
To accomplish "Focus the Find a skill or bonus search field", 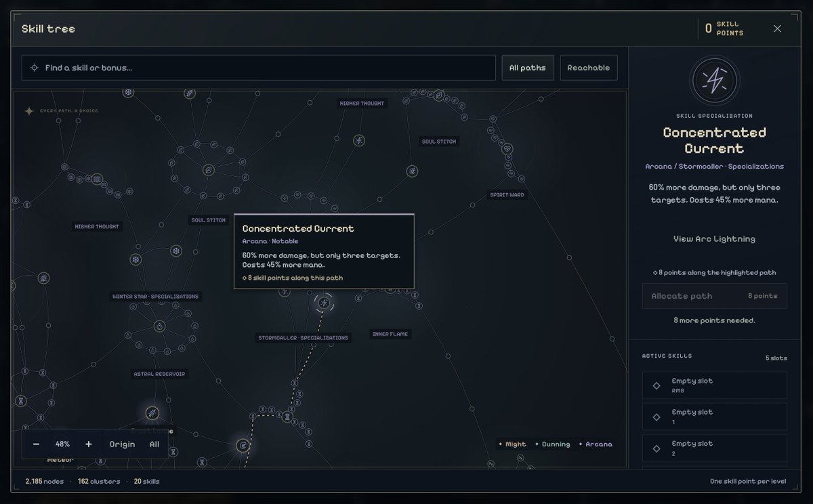I will click(259, 68).
